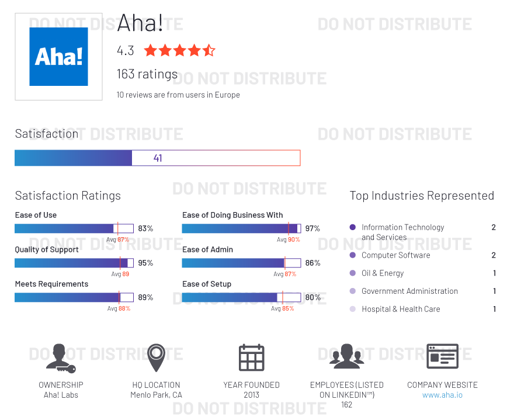Image resolution: width=514 pixels, height=420 pixels.
Task: Click the Computer Software legend dot
Action: (x=352, y=255)
